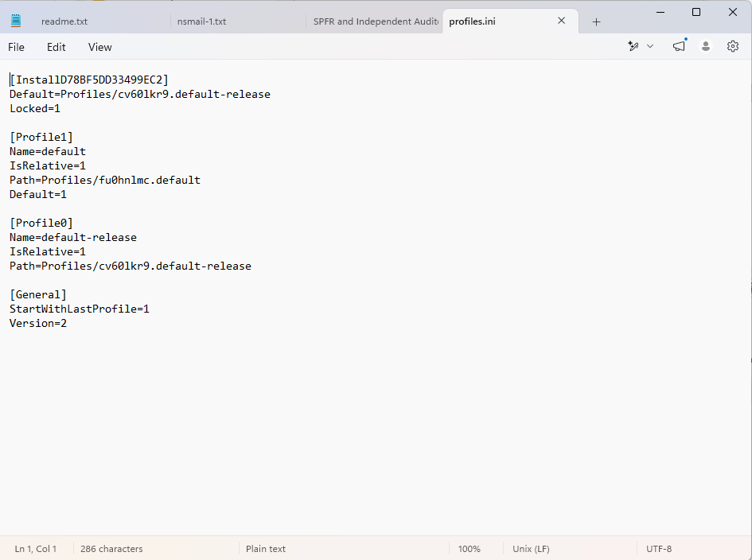This screenshot has height=560, width=752.
Task: Open the what's new megaphone icon
Action: click(679, 46)
